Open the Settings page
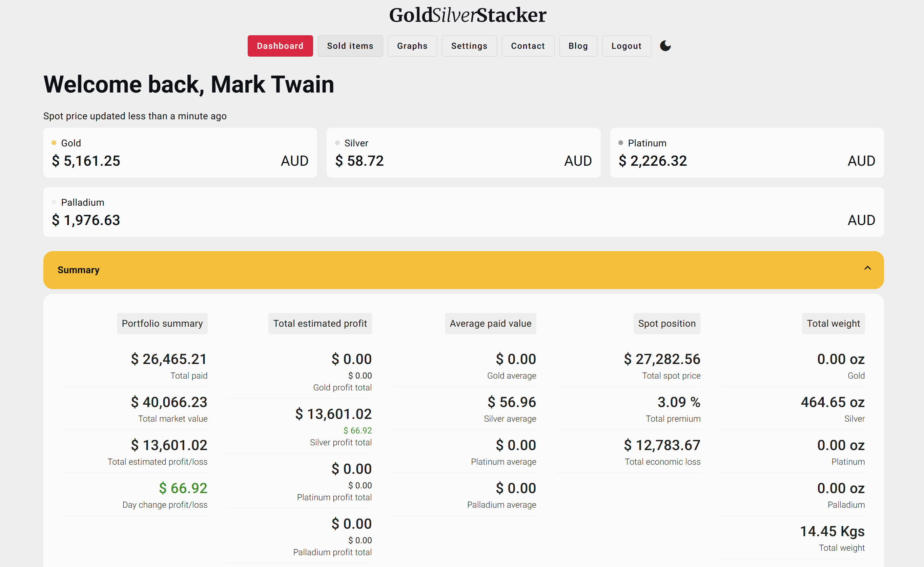Image resolution: width=924 pixels, height=567 pixels. pyautogui.click(x=469, y=46)
